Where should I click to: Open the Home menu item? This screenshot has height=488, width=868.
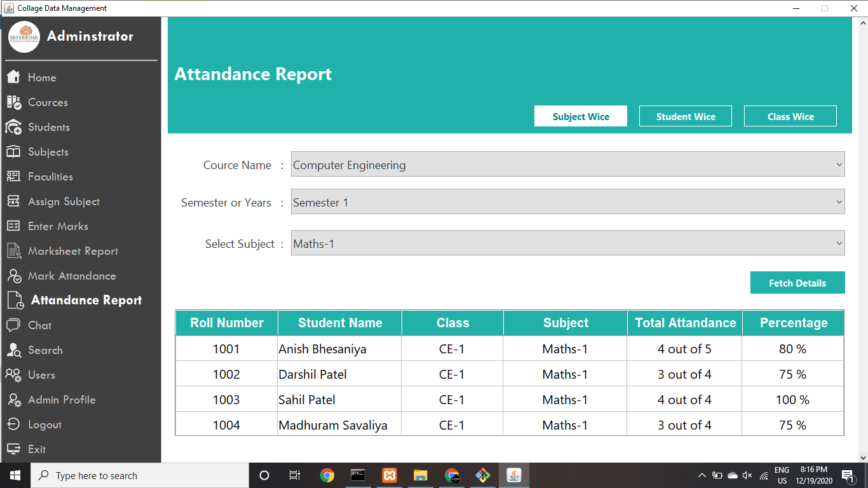pyautogui.click(x=42, y=78)
